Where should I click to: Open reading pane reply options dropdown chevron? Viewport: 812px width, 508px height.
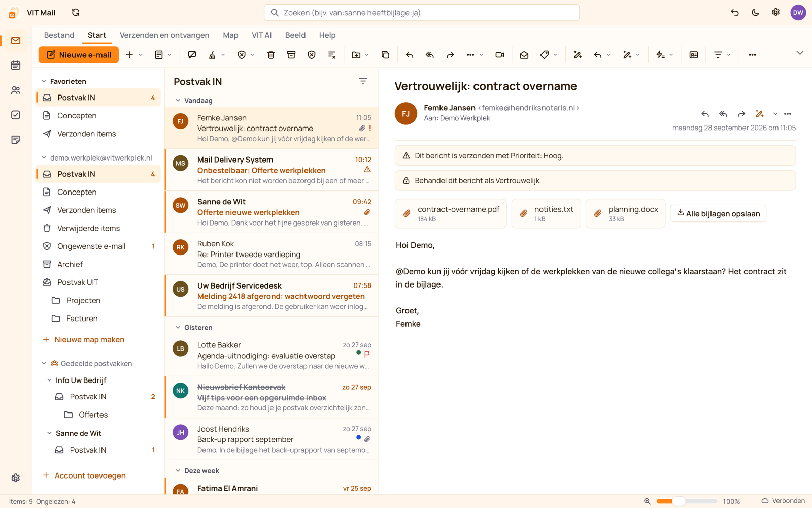pyautogui.click(x=775, y=114)
